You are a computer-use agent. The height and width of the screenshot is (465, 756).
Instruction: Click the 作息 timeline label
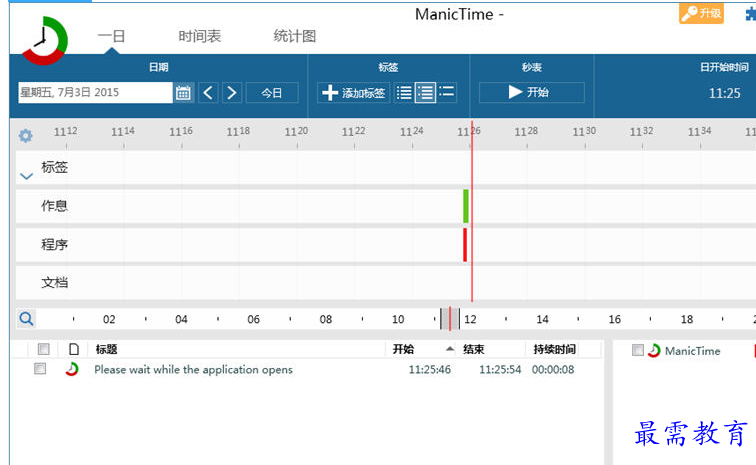click(54, 206)
